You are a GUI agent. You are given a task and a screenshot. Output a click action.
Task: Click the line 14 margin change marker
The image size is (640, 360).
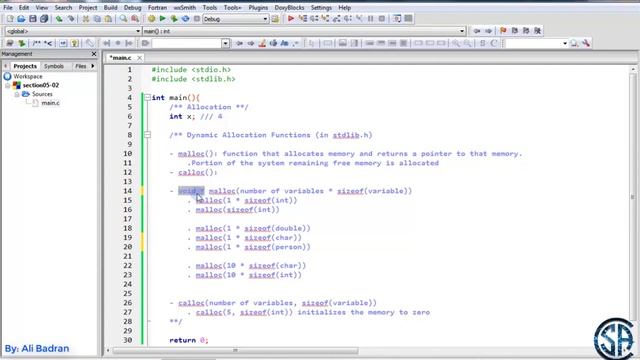pyautogui.click(x=142, y=191)
